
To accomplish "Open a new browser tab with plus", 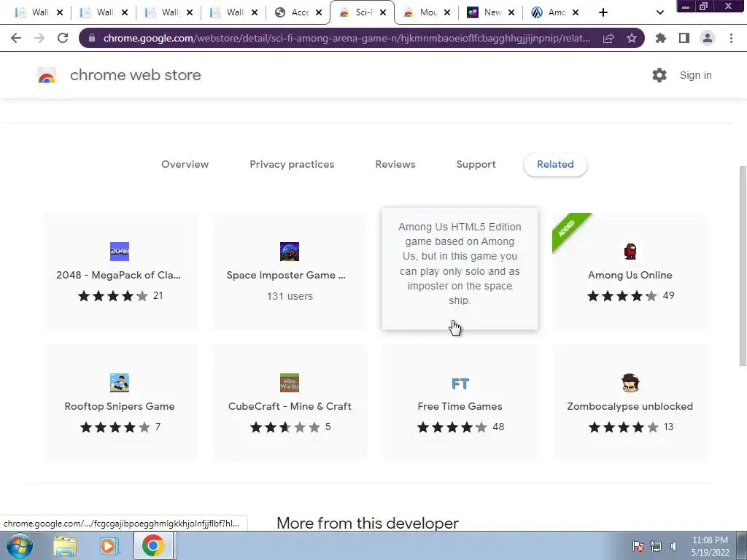I will click(603, 12).
